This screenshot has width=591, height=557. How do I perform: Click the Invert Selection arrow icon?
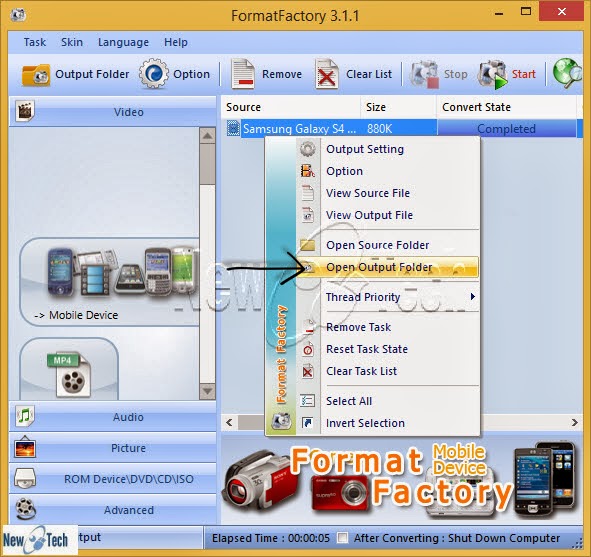307,423
